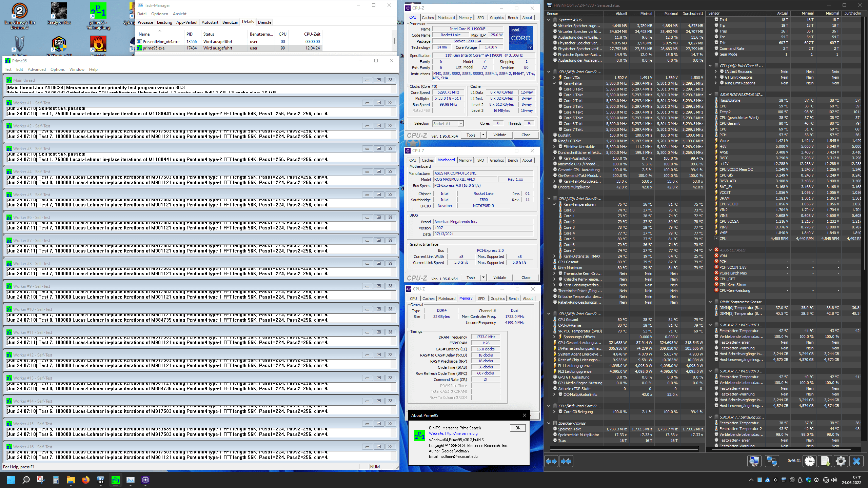Open Advanced menu in Prime95
The width and height of the screenshot is (868, 488).
pyautogui.click(x=37, y=69)
